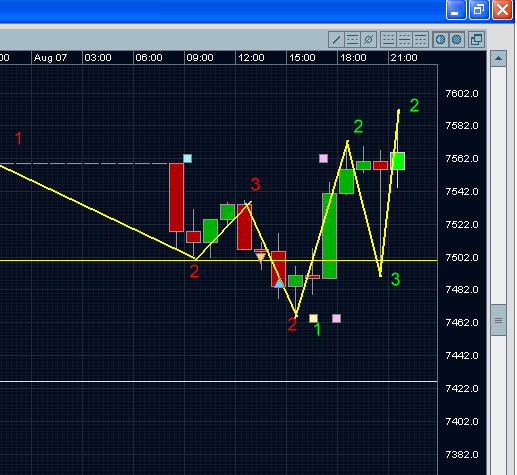517x475 pixels.
Task: Click the scroll up arrow of the chart scrollbar
Action: click(x=498, y=59)
